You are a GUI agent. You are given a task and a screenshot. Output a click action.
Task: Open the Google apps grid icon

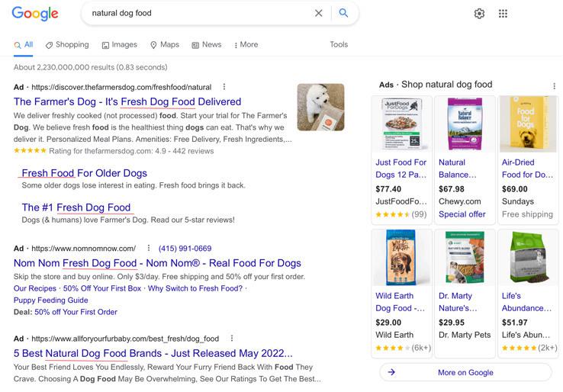[503, 14]
